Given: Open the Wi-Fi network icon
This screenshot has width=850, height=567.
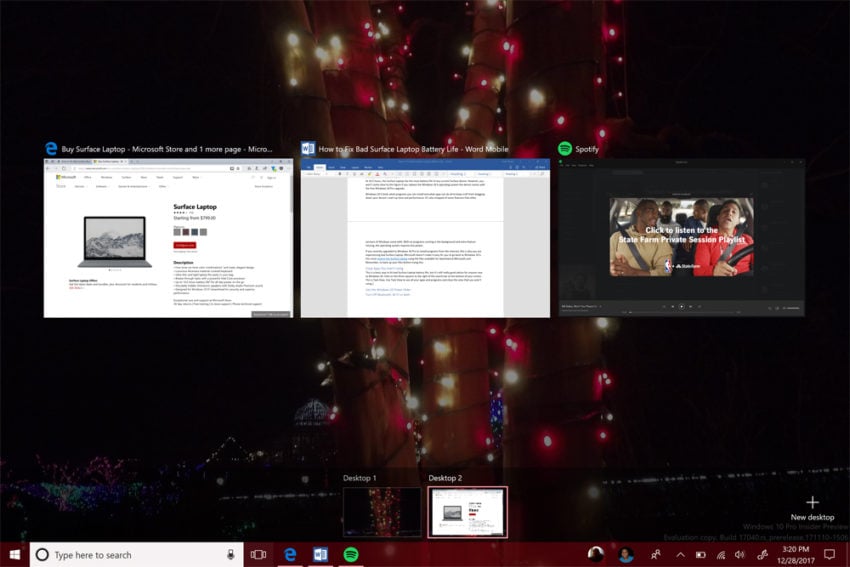Looking at the screenshot, I should [x=721, y=555].
